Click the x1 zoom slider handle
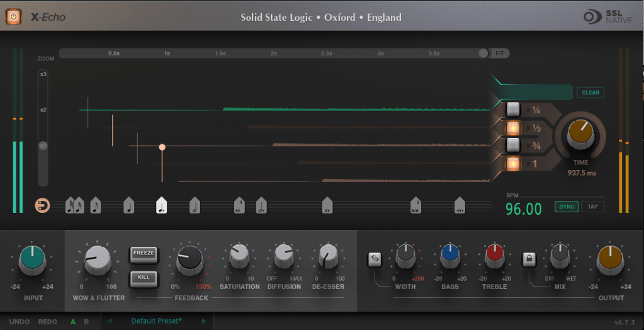 [x=43, y=145]
